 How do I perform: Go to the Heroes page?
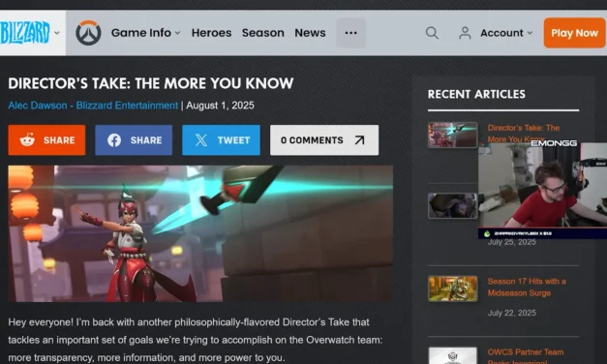click(211, 33)
